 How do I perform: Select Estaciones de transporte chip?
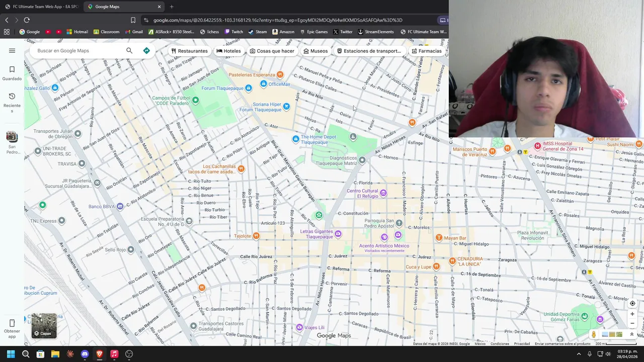click(x=369, y=51)
